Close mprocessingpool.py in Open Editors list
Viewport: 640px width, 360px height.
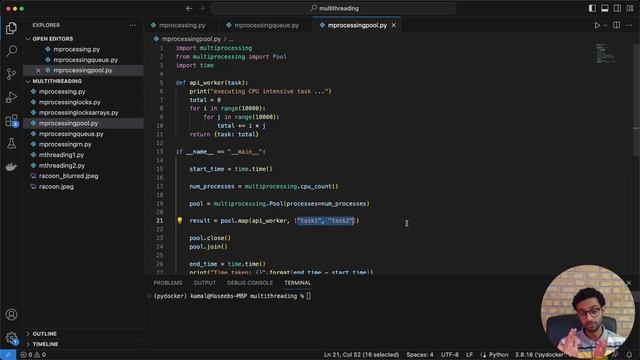(x=38, y=70)
